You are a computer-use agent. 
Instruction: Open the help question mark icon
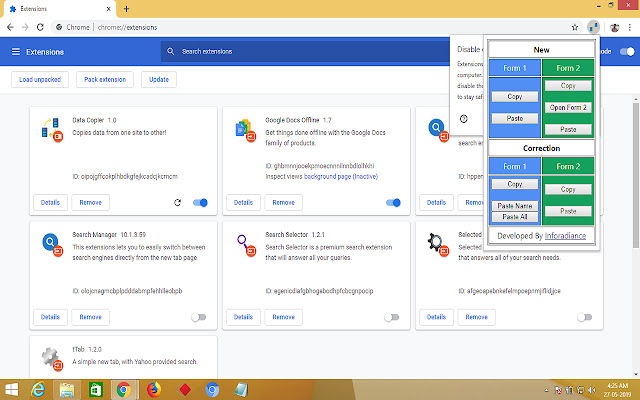click(x=463, y=119)
